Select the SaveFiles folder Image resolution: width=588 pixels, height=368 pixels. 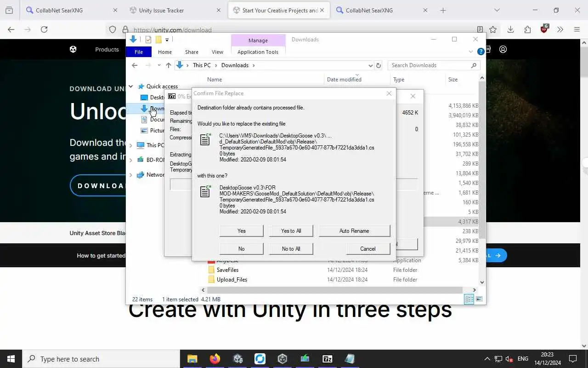(x=227, y=270)
